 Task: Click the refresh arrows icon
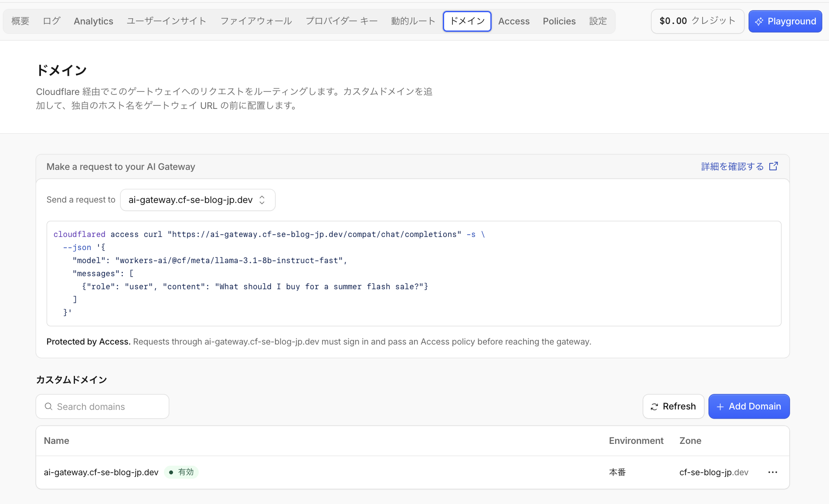coord(654,406)
